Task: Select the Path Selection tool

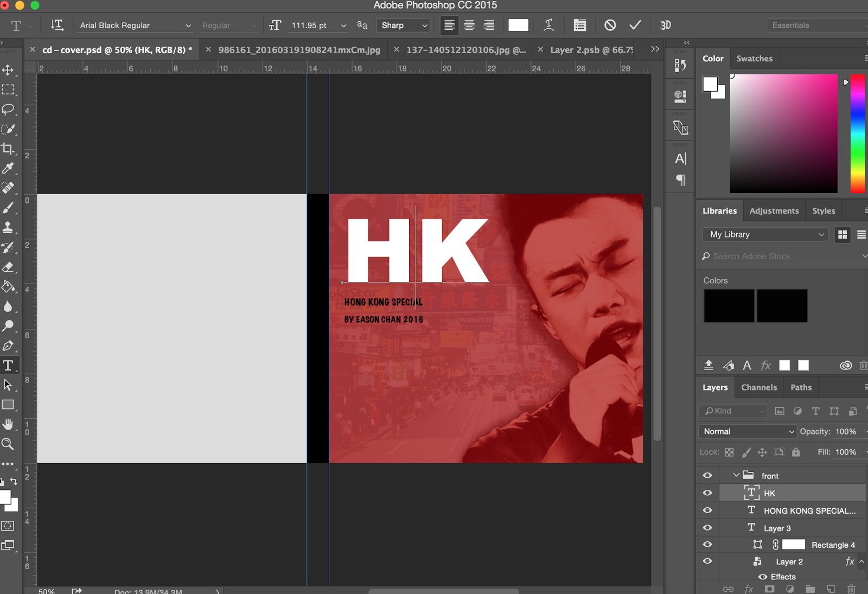Action: click(8, 385)
